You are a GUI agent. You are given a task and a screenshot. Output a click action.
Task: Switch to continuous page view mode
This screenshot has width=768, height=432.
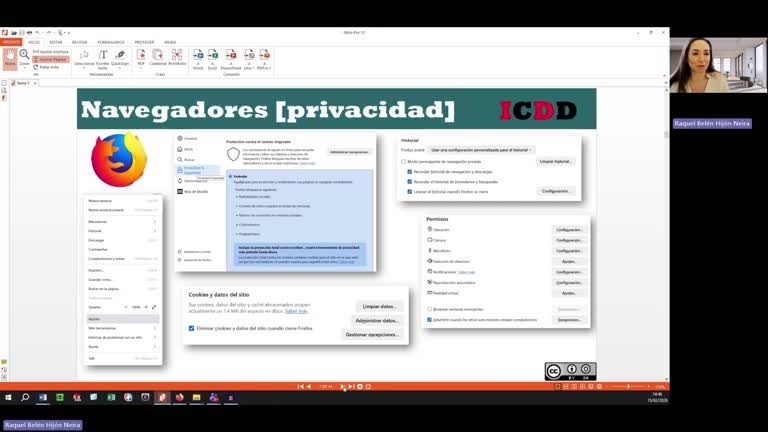[566, 386]
